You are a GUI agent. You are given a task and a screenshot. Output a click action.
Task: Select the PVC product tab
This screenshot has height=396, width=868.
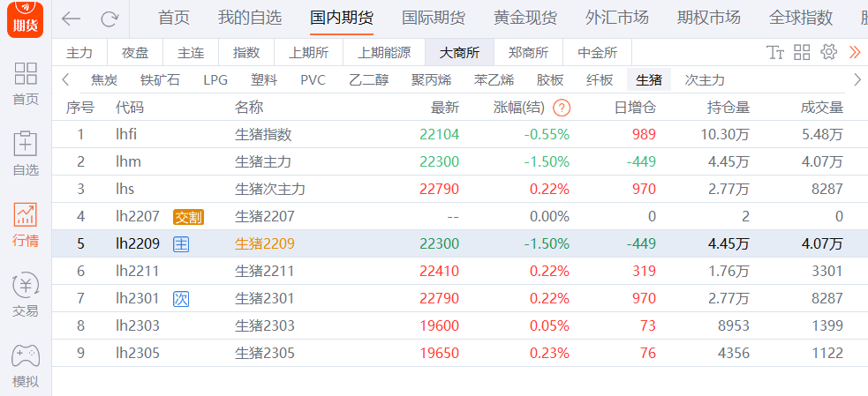(313, 80)
